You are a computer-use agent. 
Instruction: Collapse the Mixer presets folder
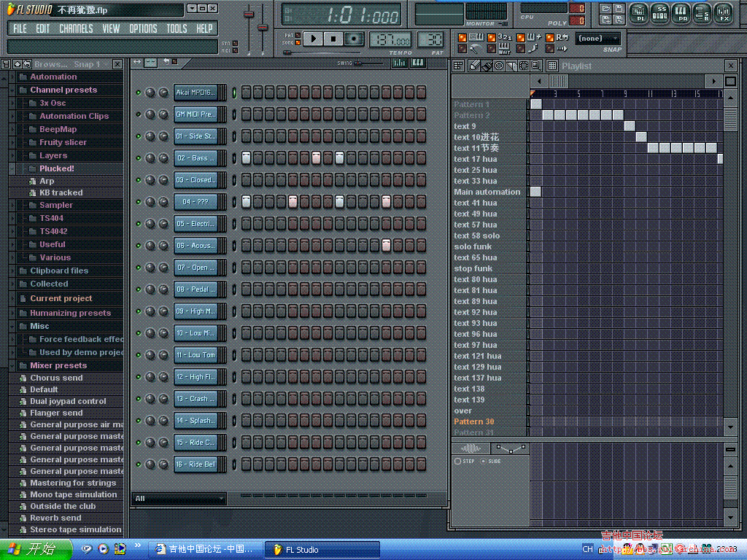pyautogui.click(x=12, y=365)
